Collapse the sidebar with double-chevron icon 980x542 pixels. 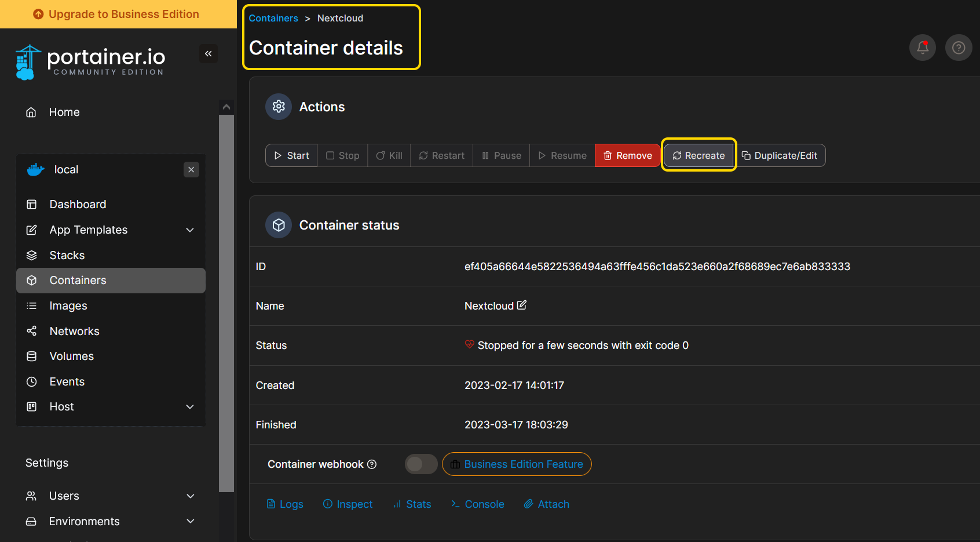(x=209, y=54)
